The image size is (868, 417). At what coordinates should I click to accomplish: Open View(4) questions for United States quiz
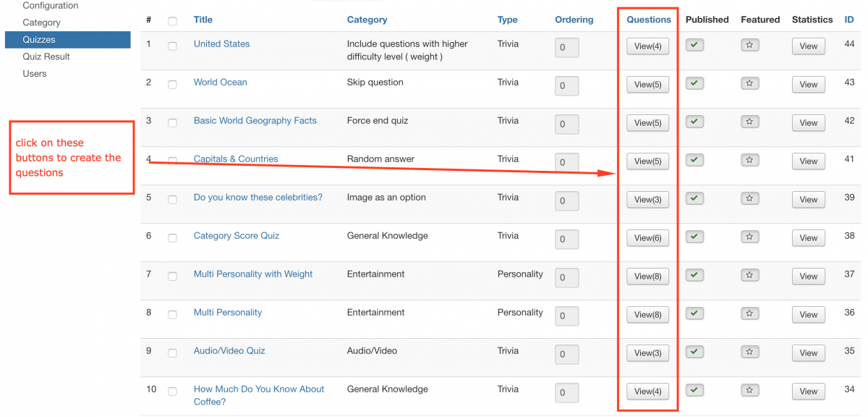click(647, 46)
